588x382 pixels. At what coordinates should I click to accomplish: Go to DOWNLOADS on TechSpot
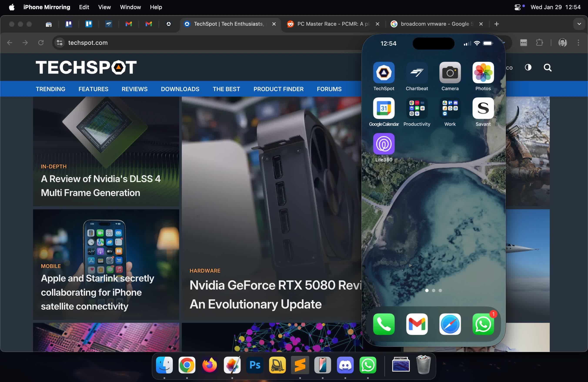click(x=180, y=89)
